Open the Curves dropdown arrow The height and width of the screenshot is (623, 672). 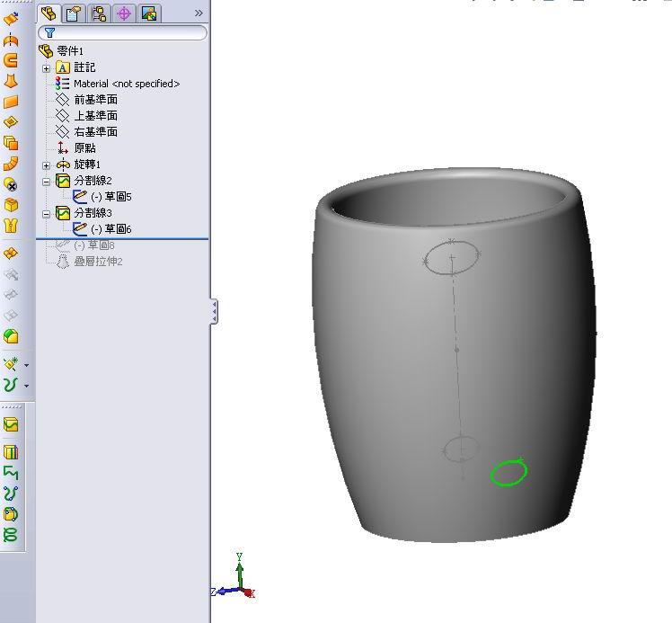[x=27, y=386]
